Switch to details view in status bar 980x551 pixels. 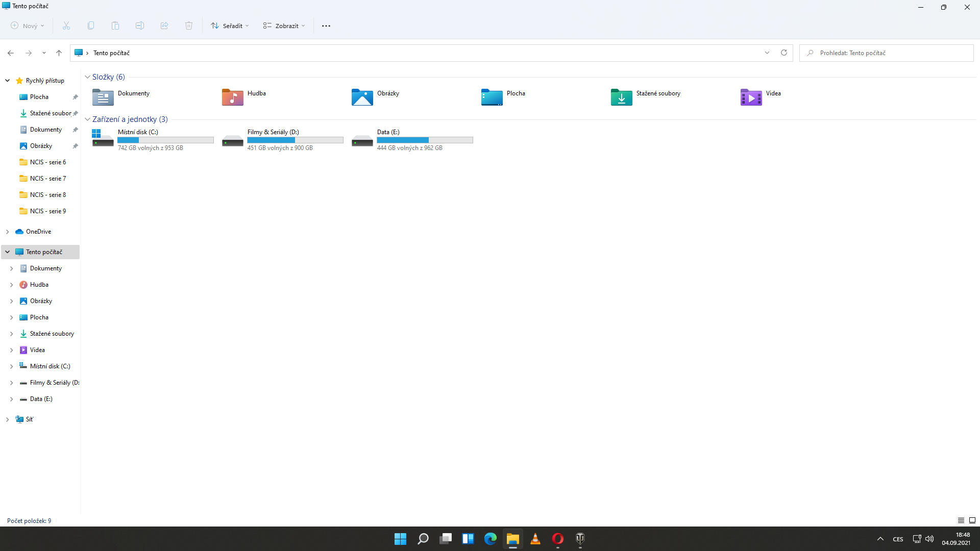(961, 520)
